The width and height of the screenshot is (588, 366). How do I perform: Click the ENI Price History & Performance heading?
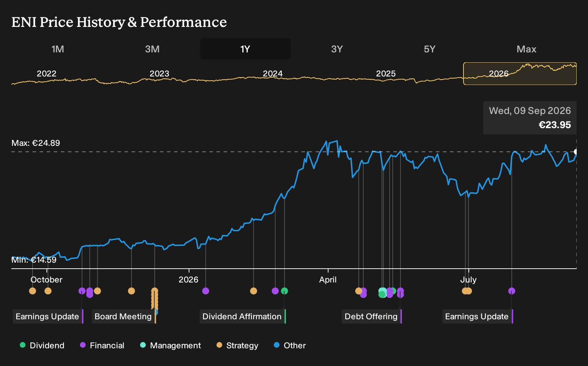coord(119,22)
